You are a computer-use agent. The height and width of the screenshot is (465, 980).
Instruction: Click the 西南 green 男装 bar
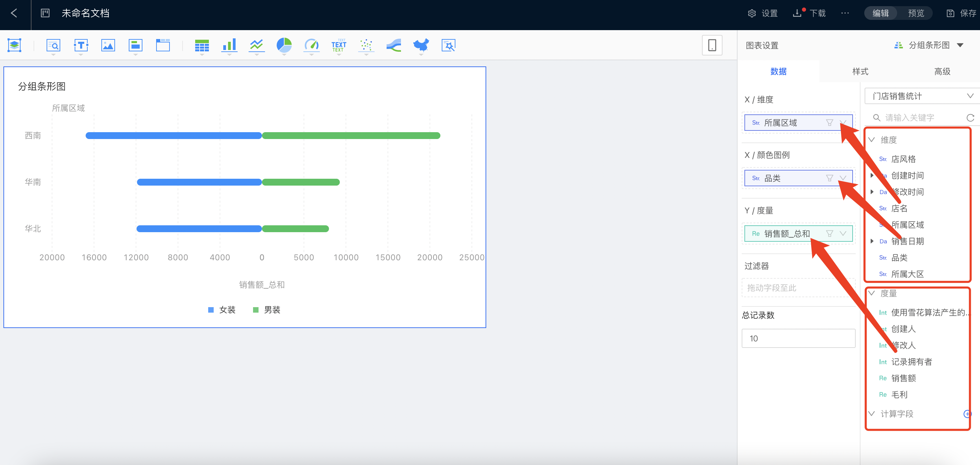pos(351,136)
